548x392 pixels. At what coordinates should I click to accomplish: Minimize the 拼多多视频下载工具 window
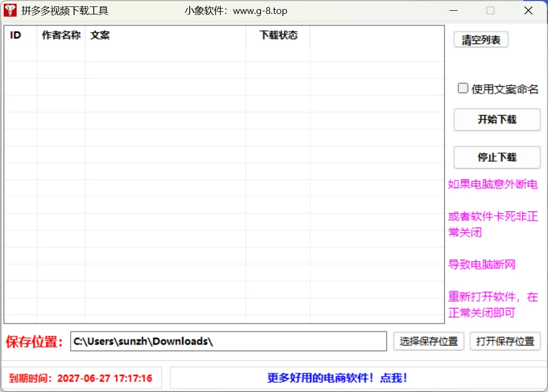pyautogui.click(x=453, y=11)
